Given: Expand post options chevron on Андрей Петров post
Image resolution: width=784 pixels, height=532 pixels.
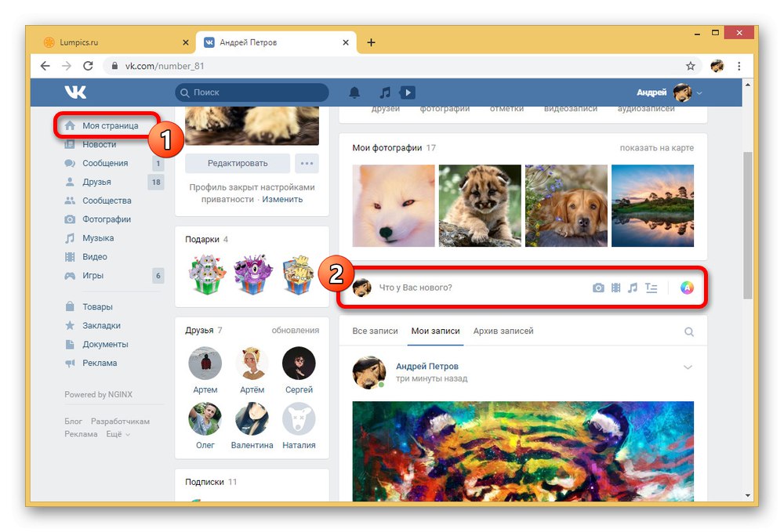Looking at the screenshot, I should 688,367.
